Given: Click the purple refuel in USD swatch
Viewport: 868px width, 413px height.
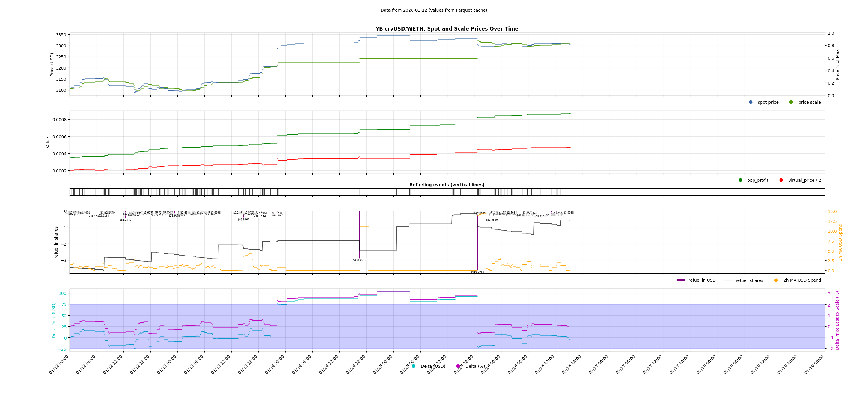Looking at the screenshot, I should (681, 280).
